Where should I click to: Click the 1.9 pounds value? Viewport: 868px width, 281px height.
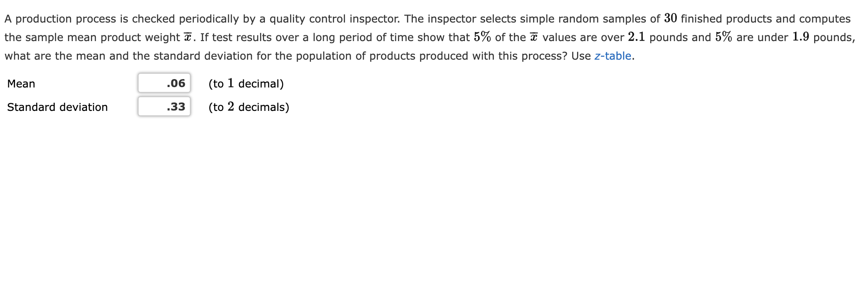point(800,37)
